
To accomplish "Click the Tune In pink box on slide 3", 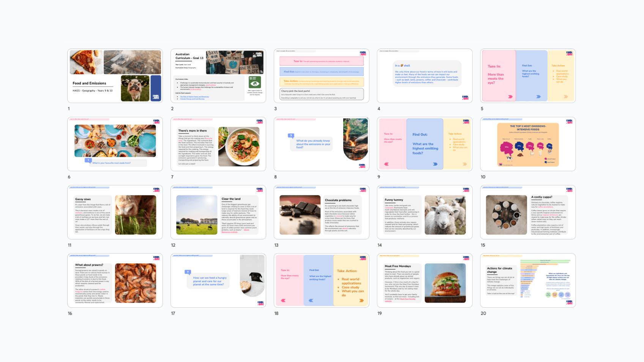I will tap(321, 61).
